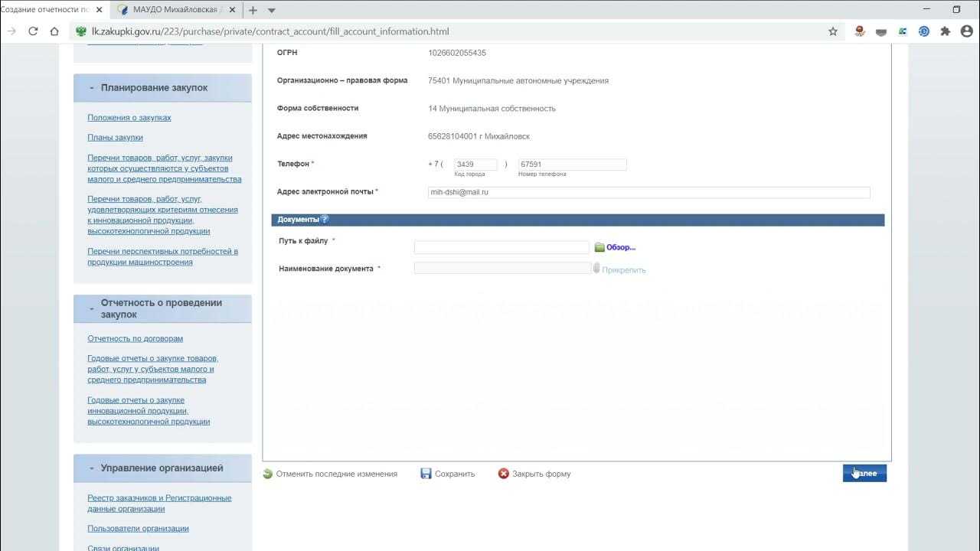Click the paperclip Прикрепить icon
The height and width of the screenshot is (551, 980).
pos(597,268)
